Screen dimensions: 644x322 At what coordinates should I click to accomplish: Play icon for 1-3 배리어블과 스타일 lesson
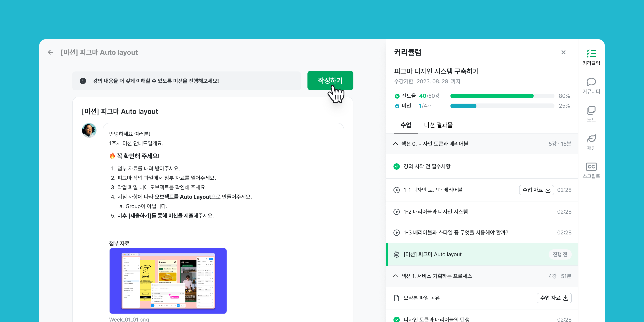click(x=396, y=232)
